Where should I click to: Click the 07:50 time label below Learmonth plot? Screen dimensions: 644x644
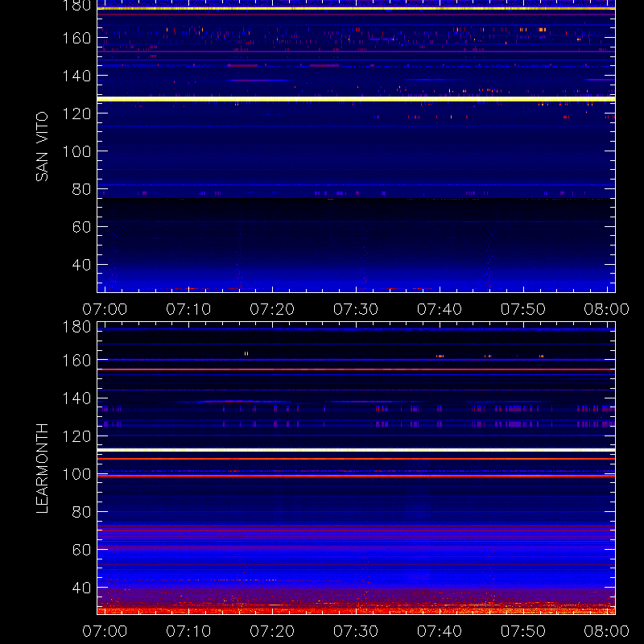point(522,631)
